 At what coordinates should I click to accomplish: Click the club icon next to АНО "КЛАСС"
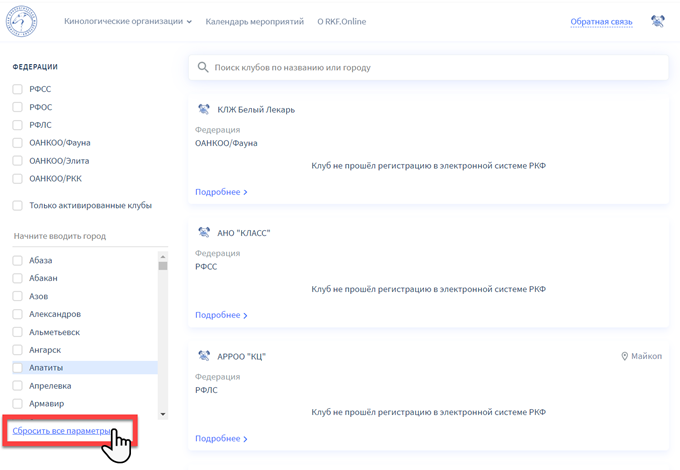(204, 233)
